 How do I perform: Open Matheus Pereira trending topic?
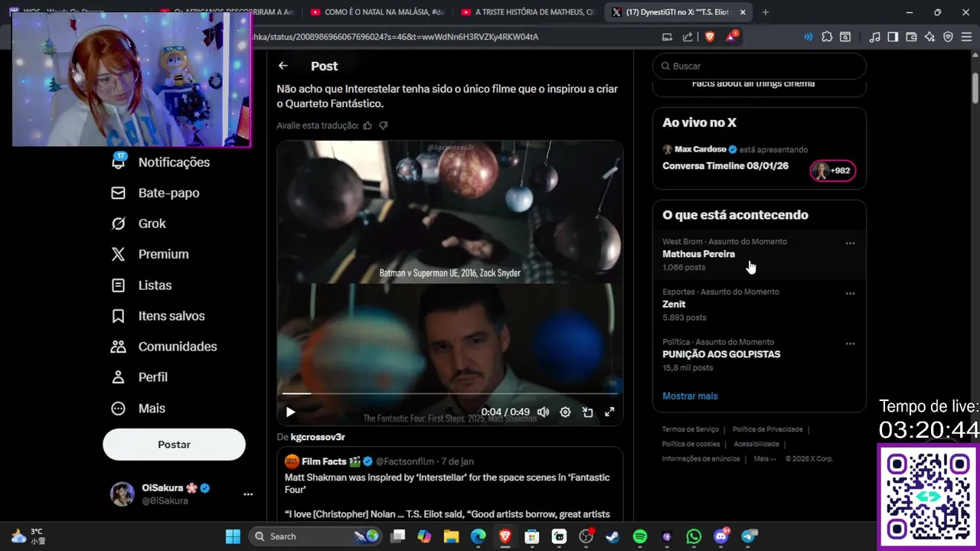coord(698,254)
